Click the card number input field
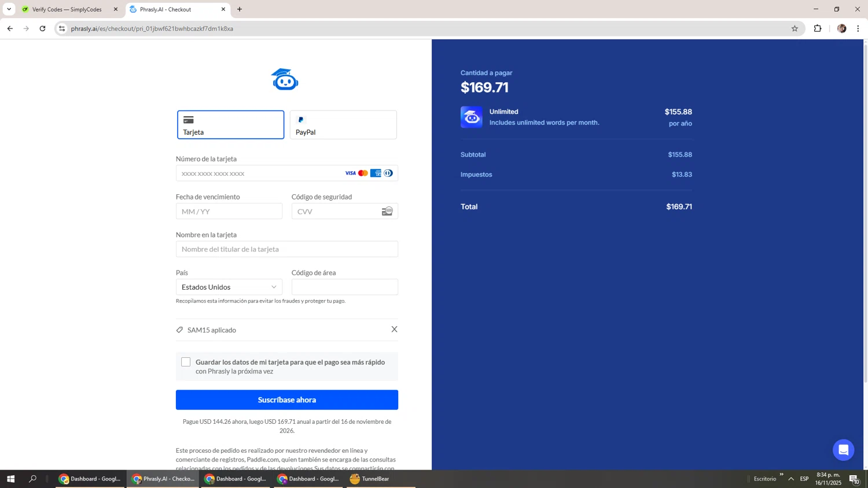Viewport: 868px width, 488px height. coord(286,173)
